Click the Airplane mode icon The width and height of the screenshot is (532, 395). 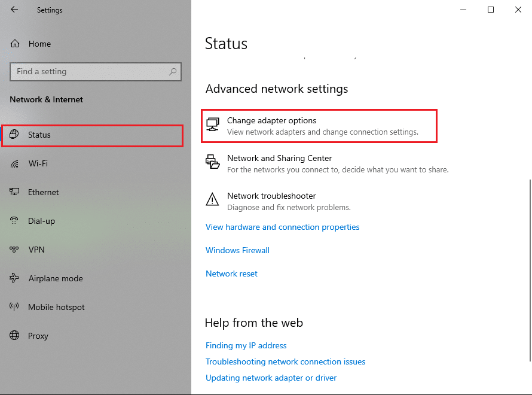(x=15, y=278)
